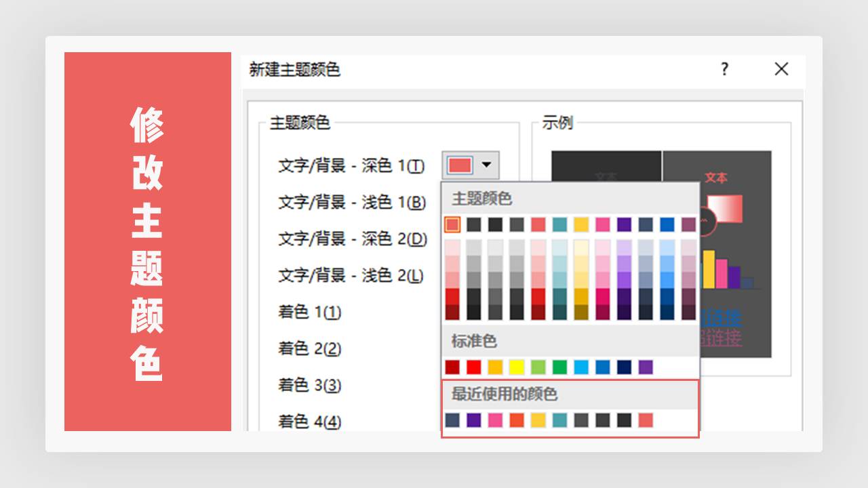Screen dimensions: 868x488
Task: Pick the purple standard color swatch
Action: tap(646, 365)
